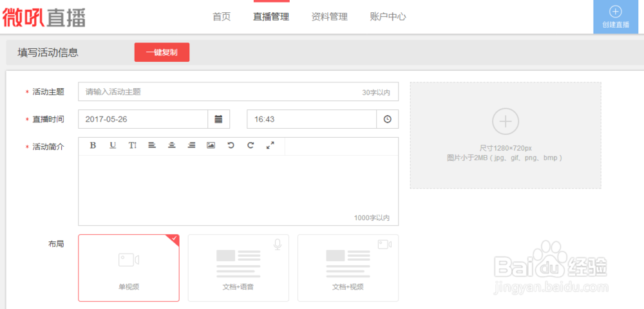Open the 账户中心 tab
Image resolution: width=644 pixels, height=309 pixels.
[388, 17]
